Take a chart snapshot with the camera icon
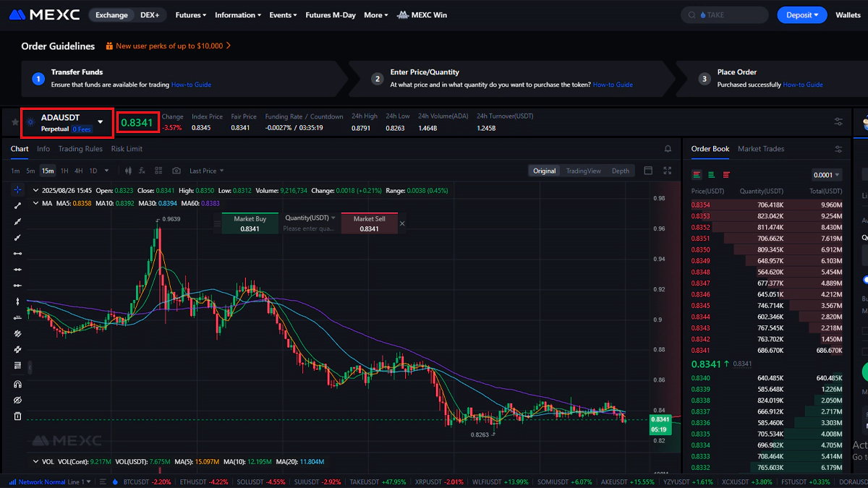The image size is (868, 488). 176,171
